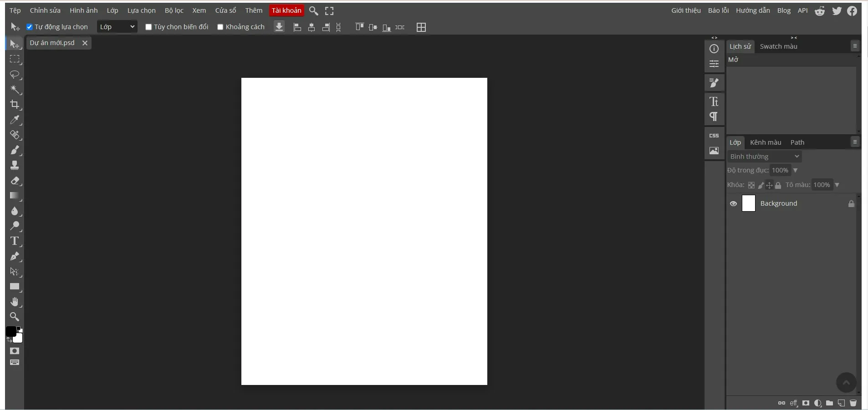Open the Blog link

click(x=784, y=10)
